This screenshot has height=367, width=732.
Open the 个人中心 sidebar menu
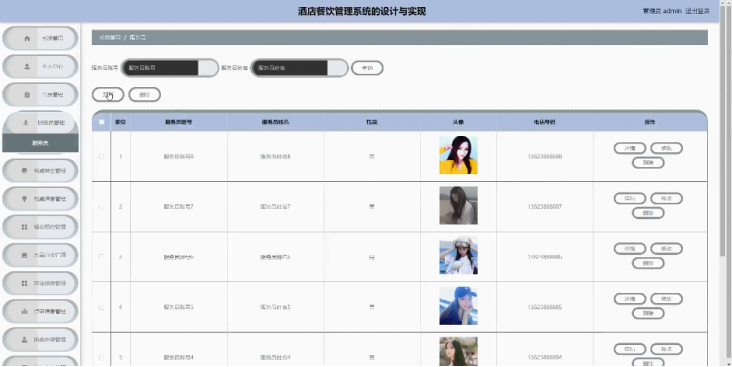click(x=40, y=66)
